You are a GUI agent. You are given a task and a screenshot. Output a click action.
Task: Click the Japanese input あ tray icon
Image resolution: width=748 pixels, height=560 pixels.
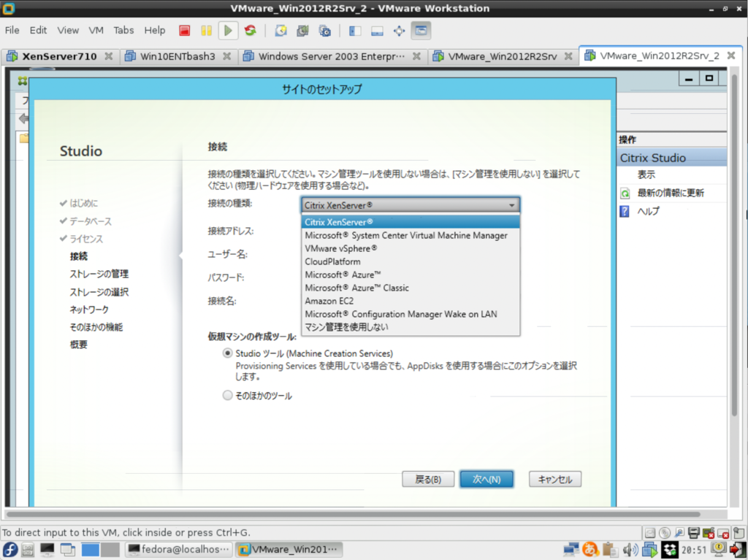click(x=590, y=550)
